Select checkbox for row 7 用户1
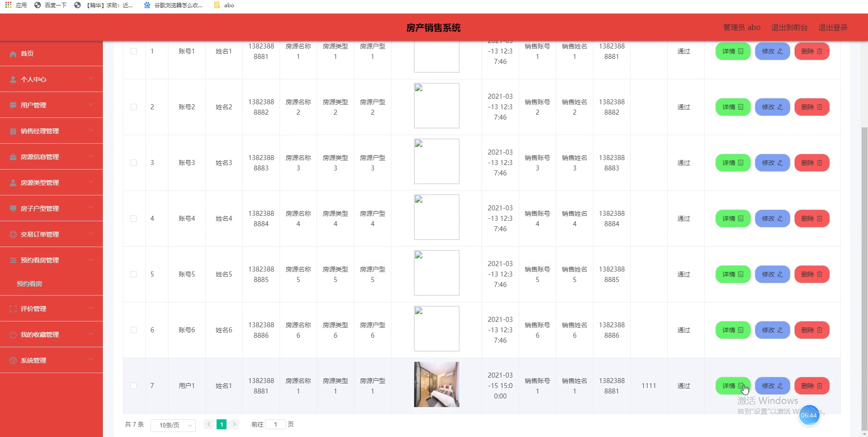Viewport: 868px width, 437px height. click(x=134, y=386)
